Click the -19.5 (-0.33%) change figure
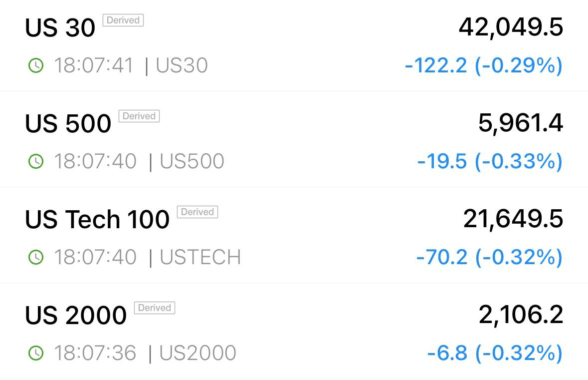The height and width of the screenshot is (380, 588). [490, 161]
